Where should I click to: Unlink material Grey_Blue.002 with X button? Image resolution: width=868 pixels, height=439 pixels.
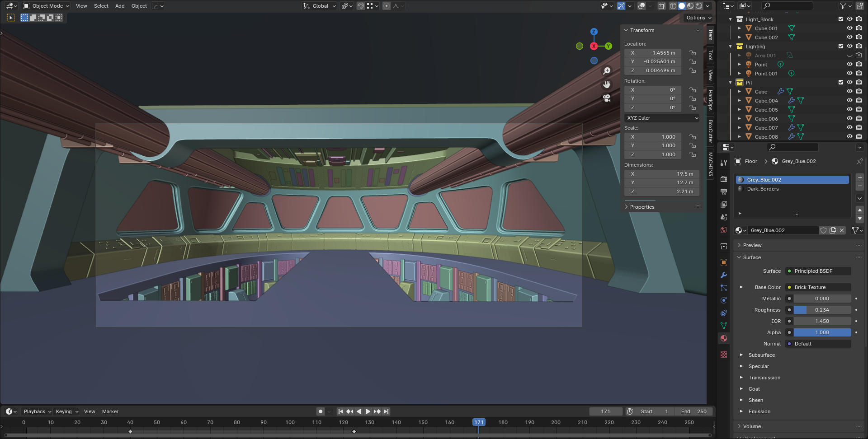point(842,230)
